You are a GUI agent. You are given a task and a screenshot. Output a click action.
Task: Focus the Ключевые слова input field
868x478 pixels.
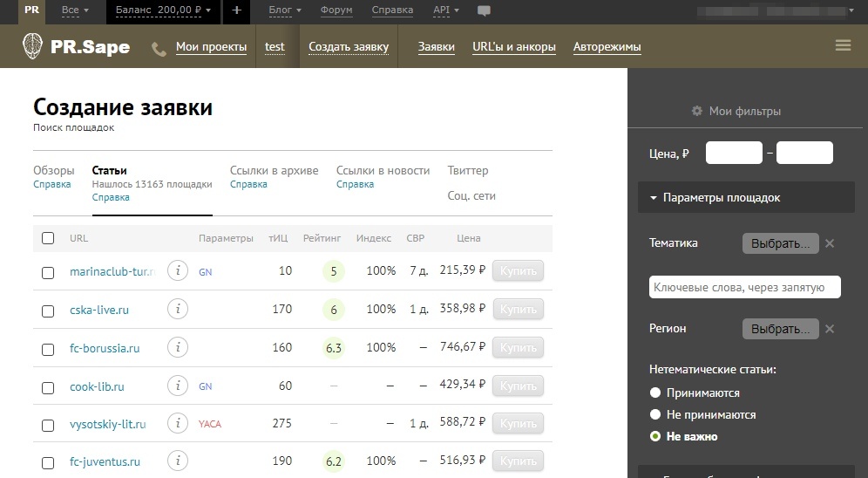(744, 287)
